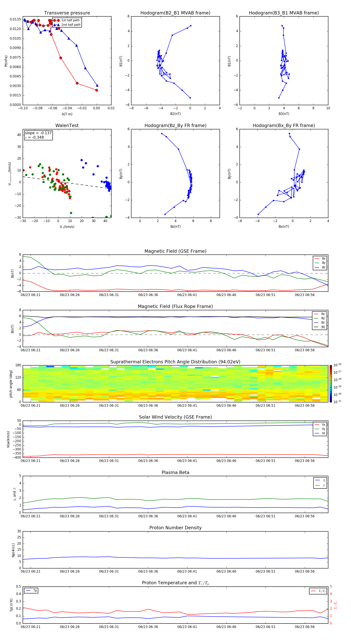Image resolution: width=351 pixels, height=644 pixels.
Task: Click the 'r = -0.348' annotation
Action: click(x=35, y=137)
